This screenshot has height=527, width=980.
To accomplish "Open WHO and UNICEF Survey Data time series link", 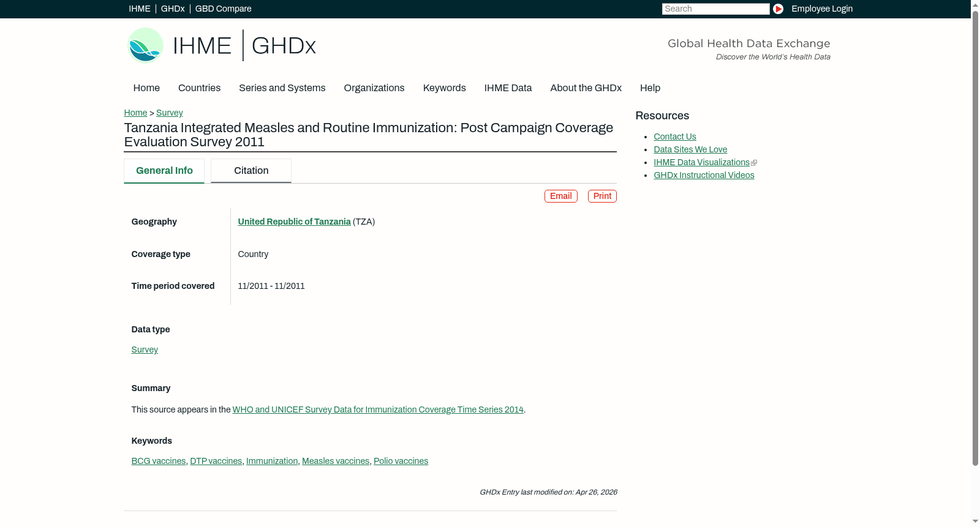I will [x=378, y=409].
